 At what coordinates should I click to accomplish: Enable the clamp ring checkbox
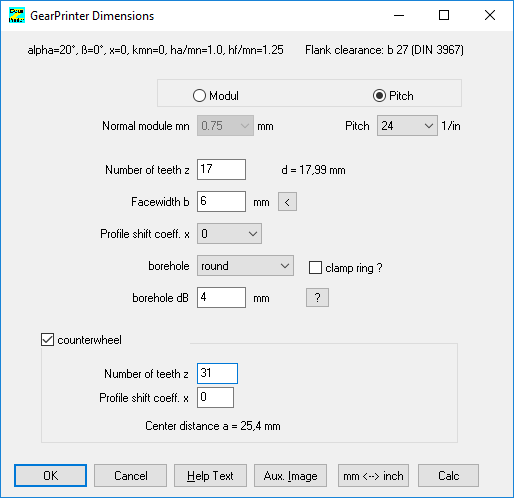point(315,268)
